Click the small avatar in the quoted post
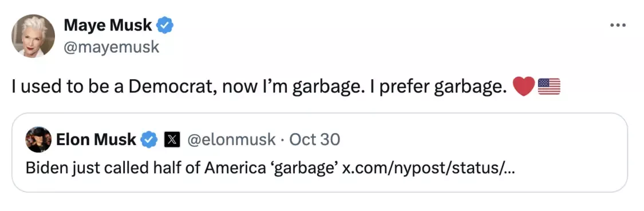Viewport: 644px width, 211px height. coord(38,140)
